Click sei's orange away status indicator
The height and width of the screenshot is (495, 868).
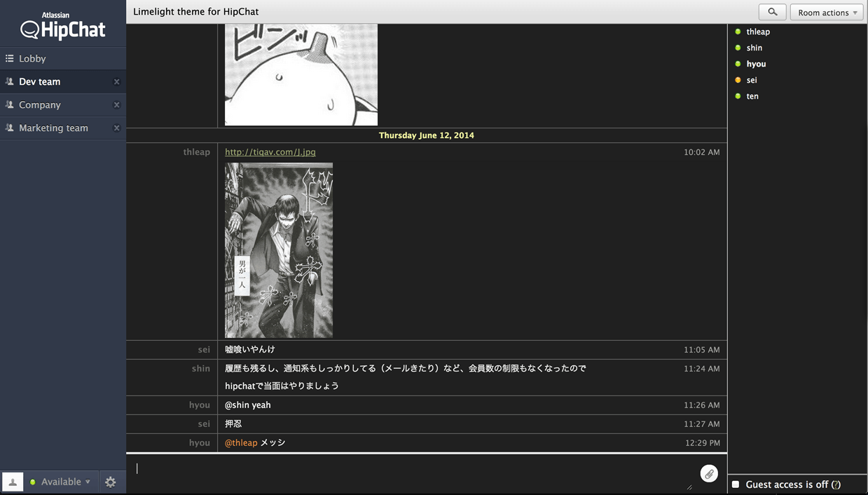[x=738, y=79]
